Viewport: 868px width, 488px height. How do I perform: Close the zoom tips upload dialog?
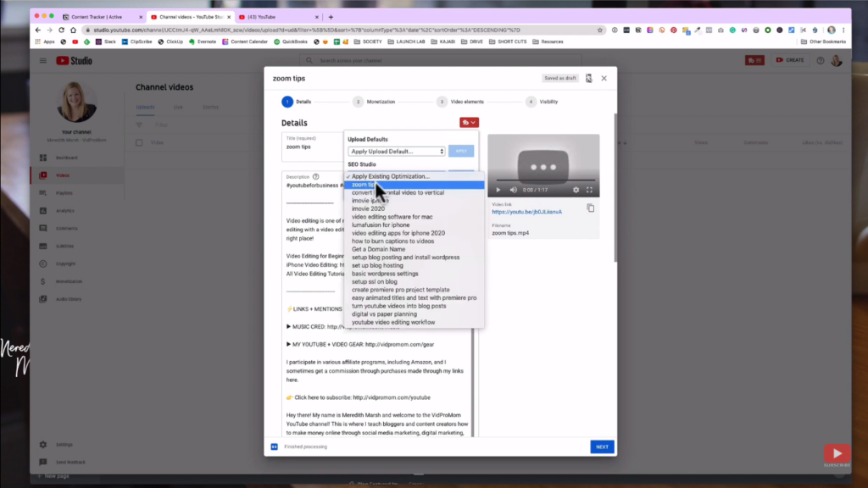point(604,79)
